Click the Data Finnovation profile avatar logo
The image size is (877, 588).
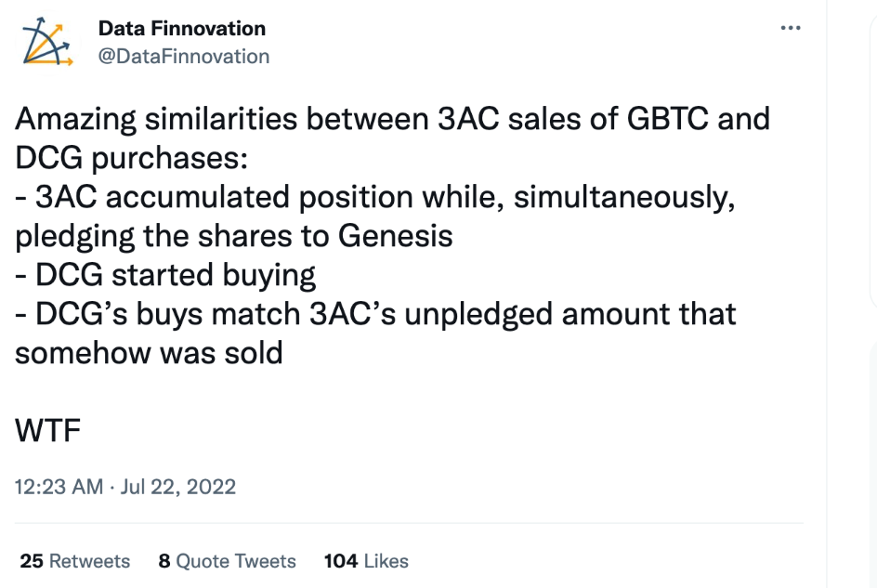pos(47,43)
